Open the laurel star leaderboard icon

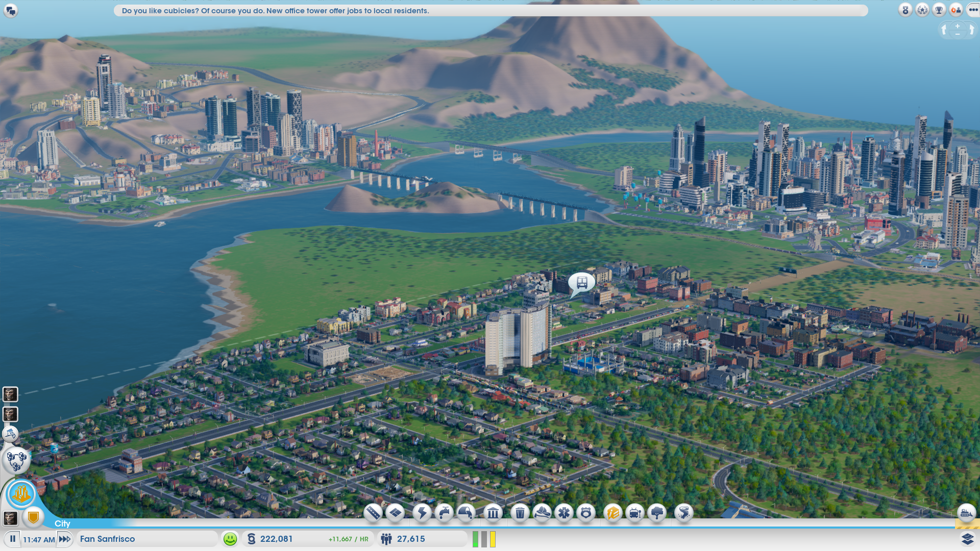pyautogui.click(x=922, y=10)
